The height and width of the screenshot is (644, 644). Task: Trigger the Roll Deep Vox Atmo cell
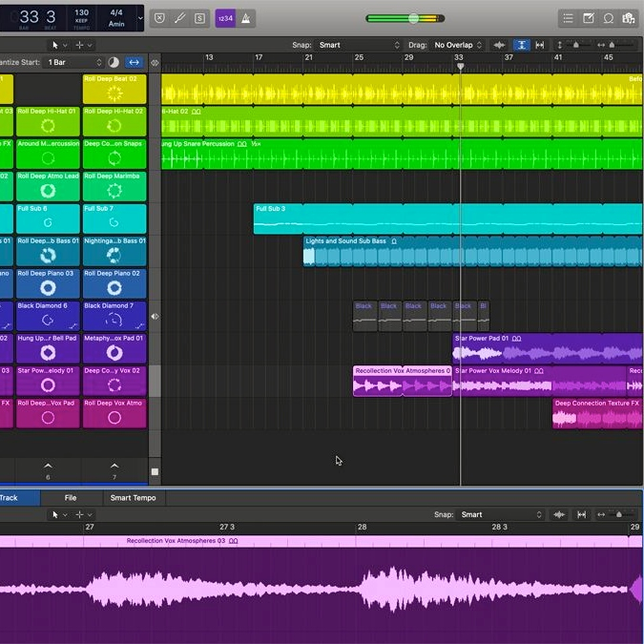[x=114, y=413]
